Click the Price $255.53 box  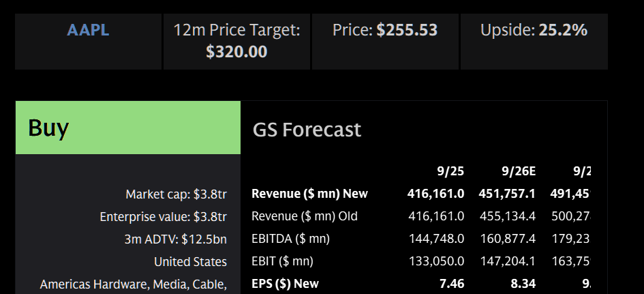click(385, 31)
